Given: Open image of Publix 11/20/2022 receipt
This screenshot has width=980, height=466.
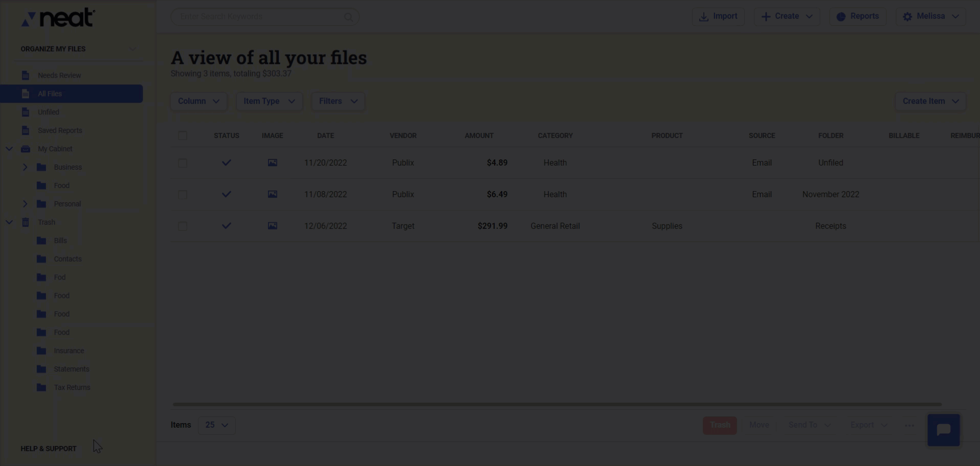Looking at the screenshot, I should tap(273, 162).
